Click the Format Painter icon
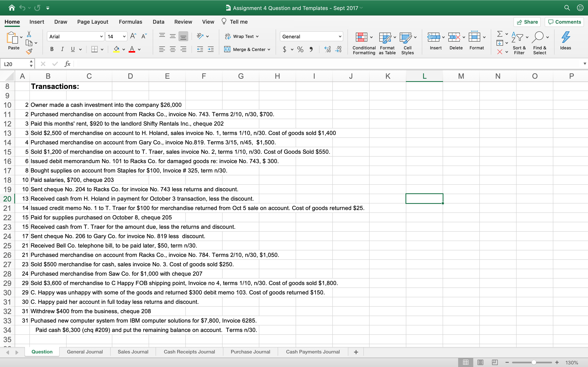The height and width of the screenshot is (367, 588). (x=29, y=51)
